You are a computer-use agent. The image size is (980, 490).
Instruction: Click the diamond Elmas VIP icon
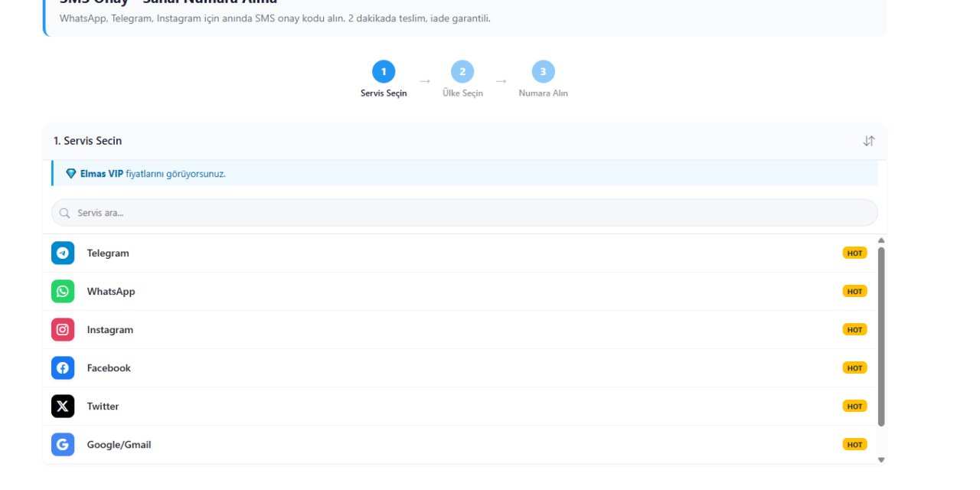coord(71,174)
